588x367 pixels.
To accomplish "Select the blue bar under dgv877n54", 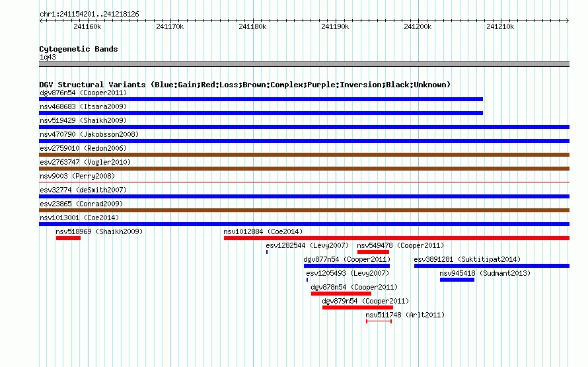I will [347, 266].
